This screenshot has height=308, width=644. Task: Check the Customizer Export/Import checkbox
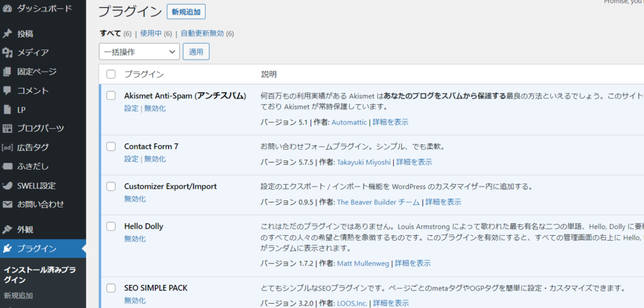pyautogui.click(x=111, y=187)
